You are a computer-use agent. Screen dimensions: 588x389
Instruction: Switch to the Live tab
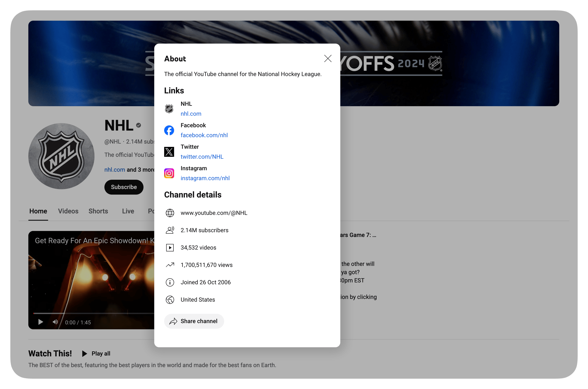[x=128, y=211]
